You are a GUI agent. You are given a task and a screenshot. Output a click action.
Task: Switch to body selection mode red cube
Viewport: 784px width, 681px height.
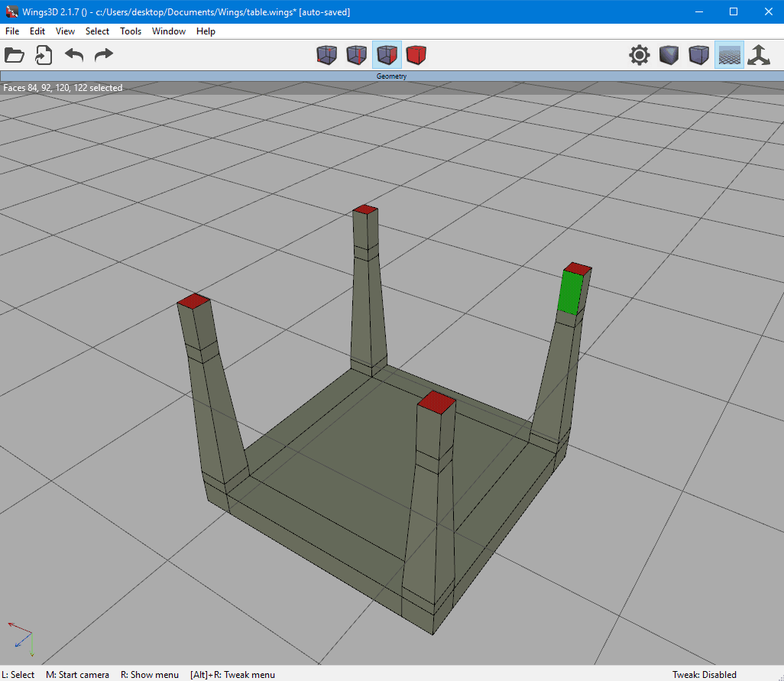tap(416, 55)
